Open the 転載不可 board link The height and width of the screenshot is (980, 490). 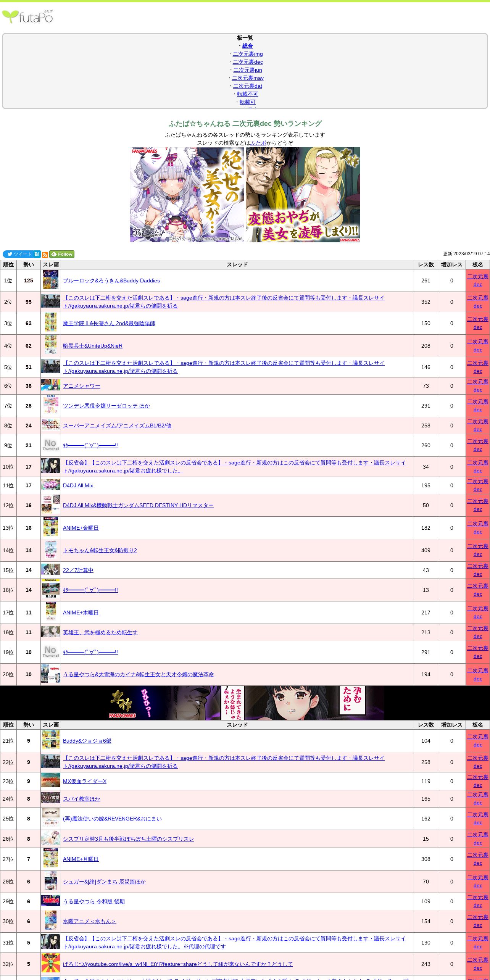(247, 94)
